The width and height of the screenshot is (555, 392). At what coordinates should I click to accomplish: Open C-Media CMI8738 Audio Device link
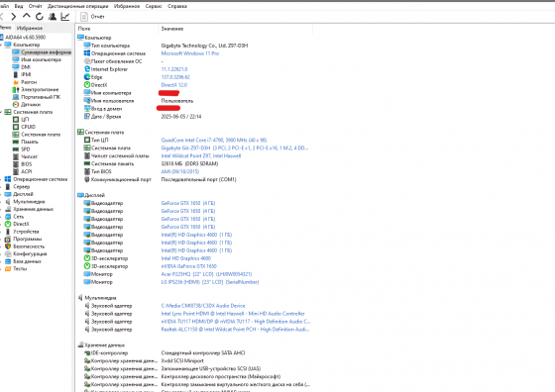click(203, 306)
